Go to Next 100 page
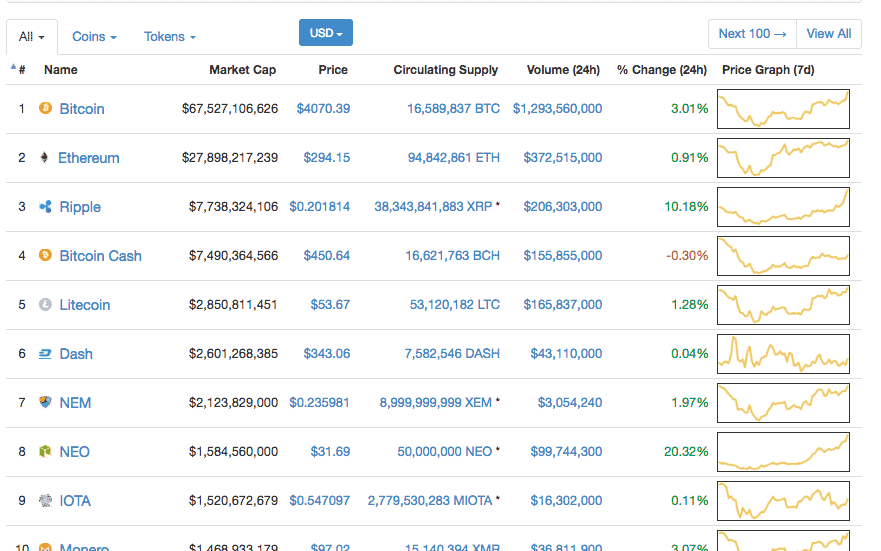 click(x=752, y=34)
